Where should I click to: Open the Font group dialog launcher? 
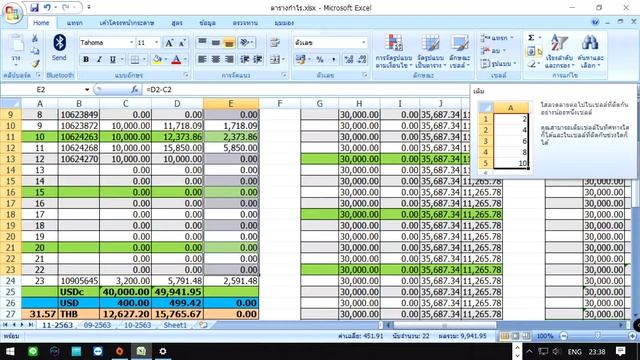click(x=186, y=75)
